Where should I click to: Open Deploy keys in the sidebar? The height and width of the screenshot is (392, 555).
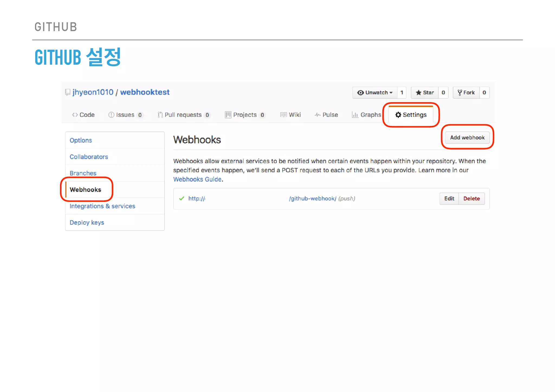tap(115, 223)
